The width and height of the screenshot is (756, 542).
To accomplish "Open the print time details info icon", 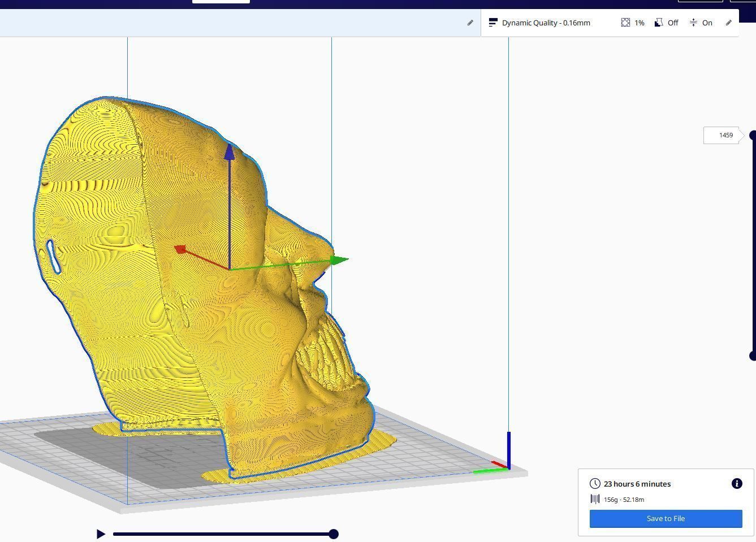I will tap(737, 484).
